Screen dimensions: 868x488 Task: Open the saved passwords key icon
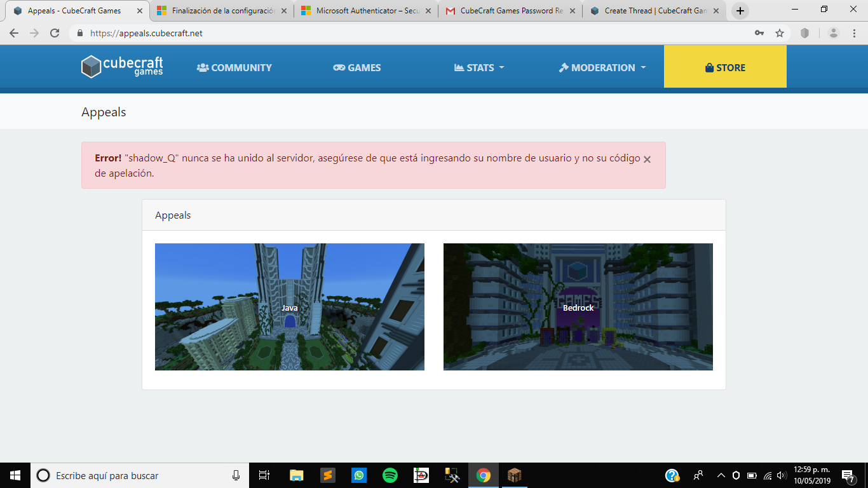759,33
